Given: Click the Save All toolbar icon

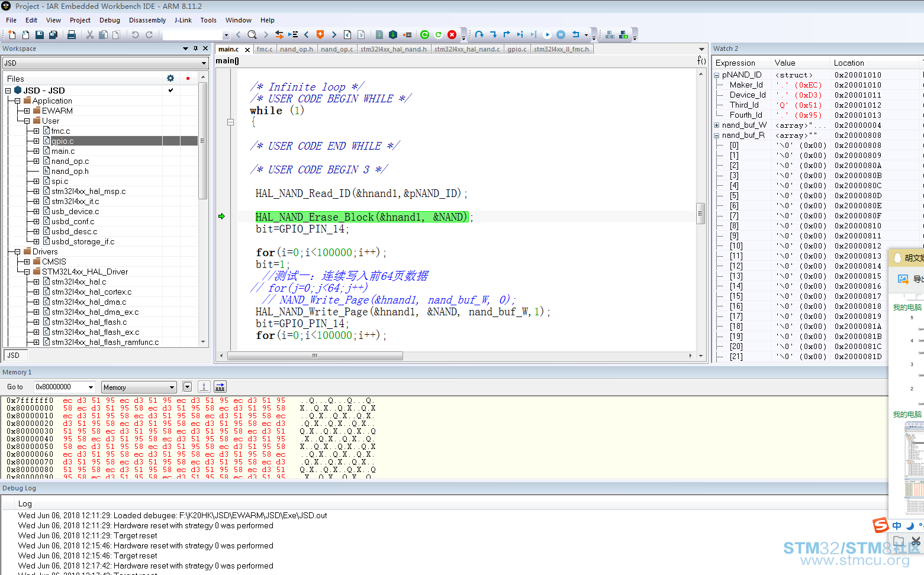Looking at the screenshot, I should coord(53,35).
